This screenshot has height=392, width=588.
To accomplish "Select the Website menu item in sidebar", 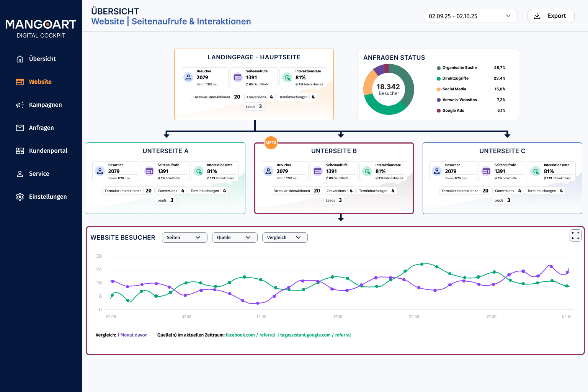I will click(x=41, y=82).
